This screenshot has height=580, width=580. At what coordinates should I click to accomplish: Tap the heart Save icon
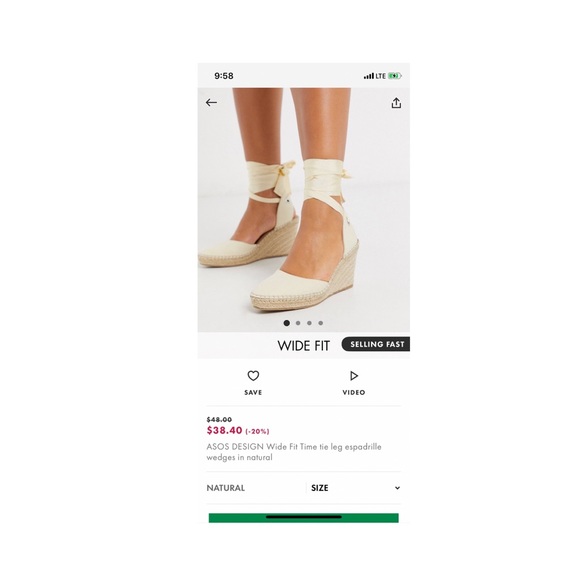click(x=253, y=376)
